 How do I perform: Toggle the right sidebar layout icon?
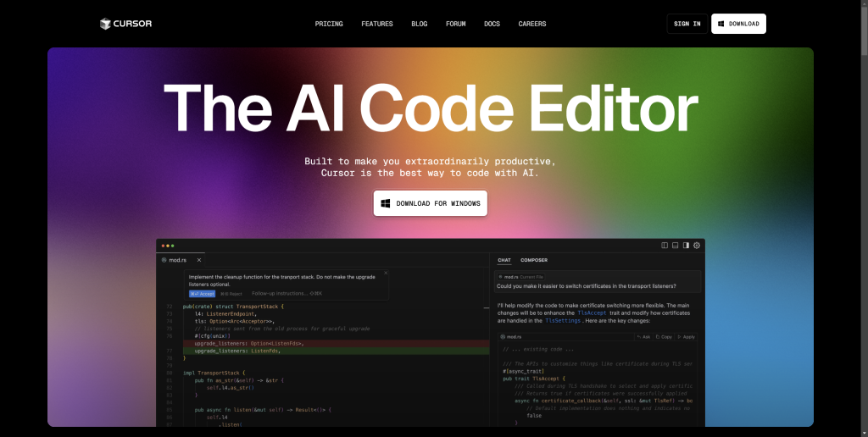coord(686,245)
